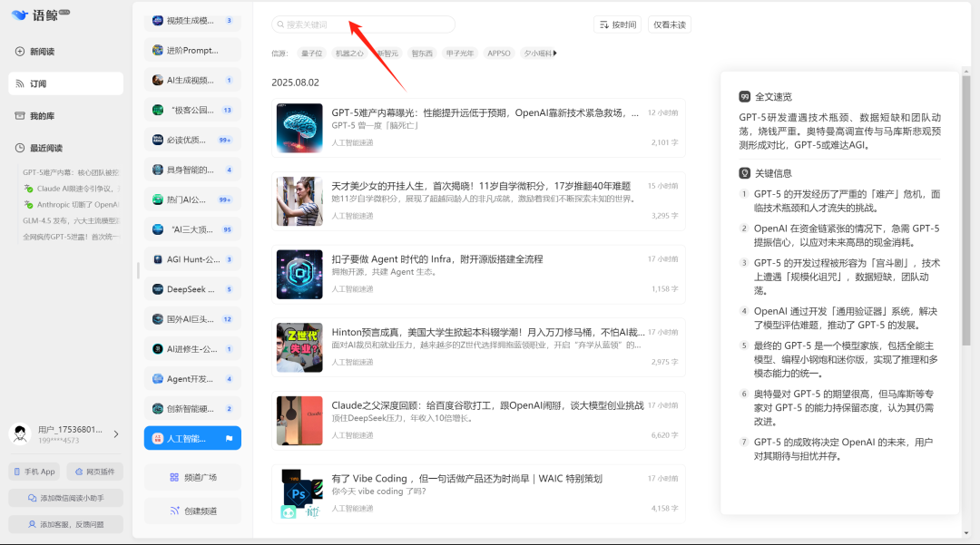Filter by source 智东西
980x545 pixels.
coord(422,54)
